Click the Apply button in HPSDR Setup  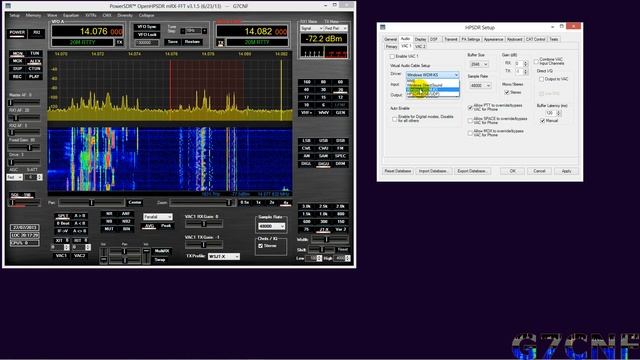click(566, 171)
